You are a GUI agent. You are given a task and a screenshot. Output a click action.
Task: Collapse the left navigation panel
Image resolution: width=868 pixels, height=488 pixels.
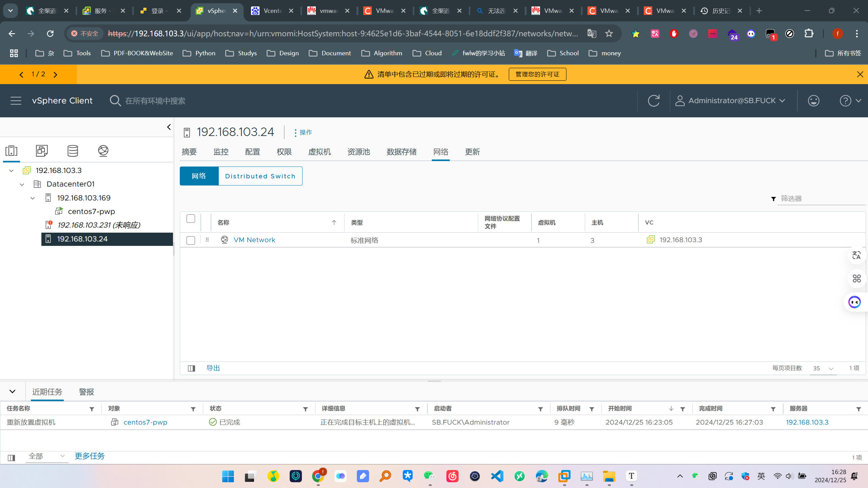tap(169, 127)
